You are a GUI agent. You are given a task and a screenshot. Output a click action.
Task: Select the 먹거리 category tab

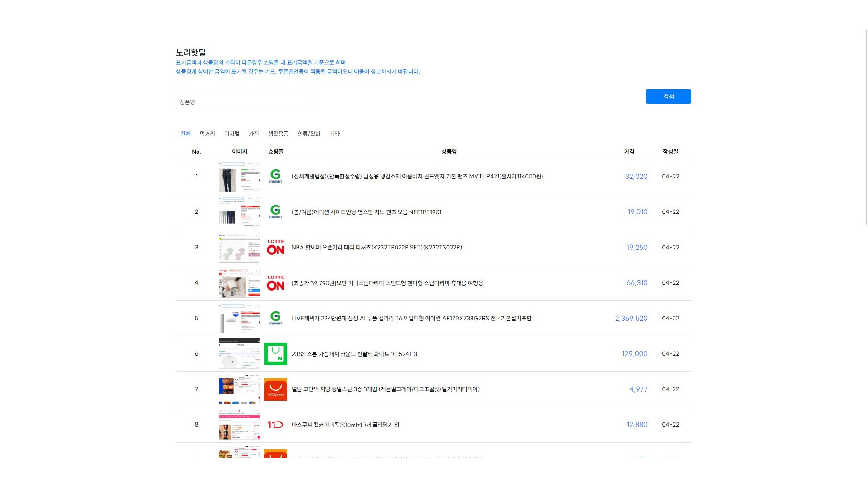pos(207,134)
